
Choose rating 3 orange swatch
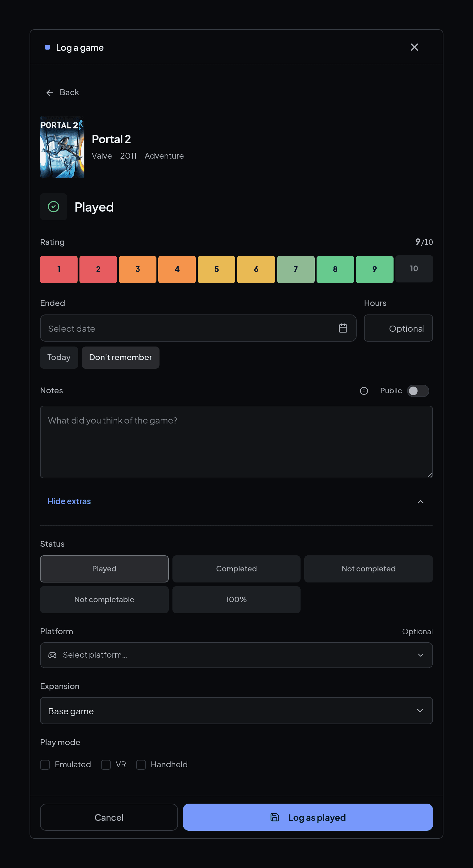click(x=137, y=269)
